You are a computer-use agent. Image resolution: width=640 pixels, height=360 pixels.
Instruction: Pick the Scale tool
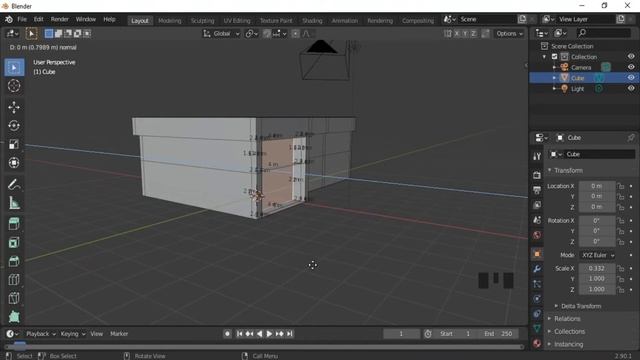click(14, 144)
